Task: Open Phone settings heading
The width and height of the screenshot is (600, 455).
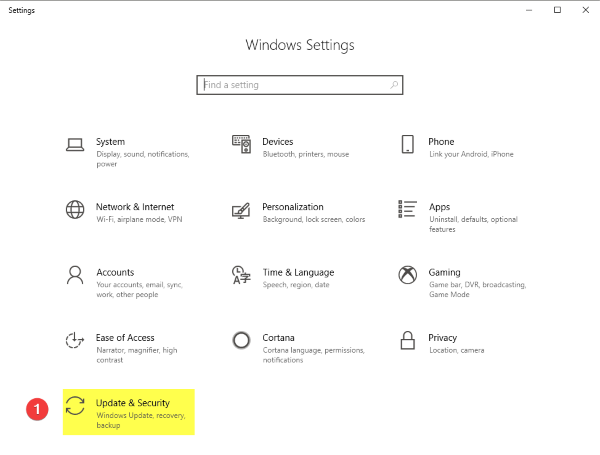Action: point(441,142)
